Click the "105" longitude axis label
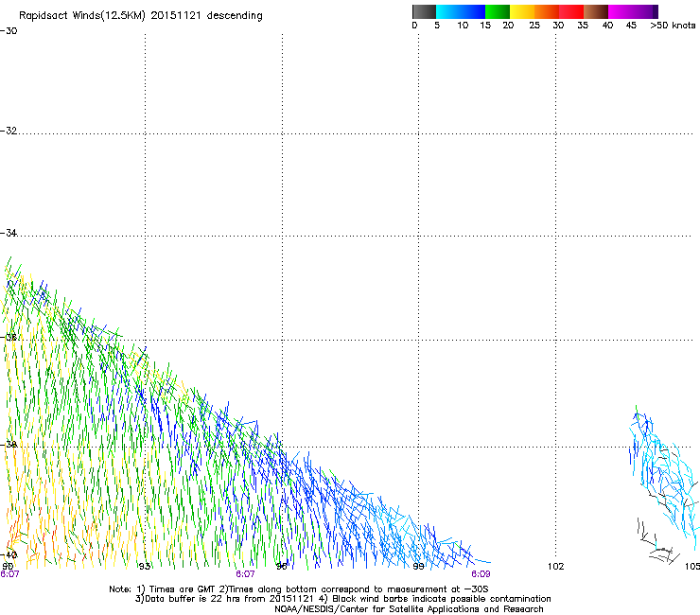700x615 pixels. pos(692,567)
